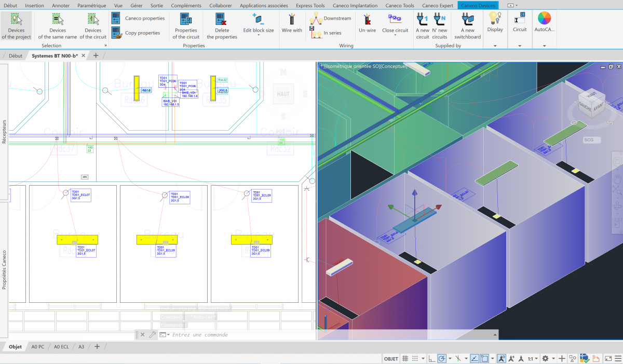The width and height of the screenshot is (623, 364).
Task: Toggle drawing grid display
Action: point(405,358)
